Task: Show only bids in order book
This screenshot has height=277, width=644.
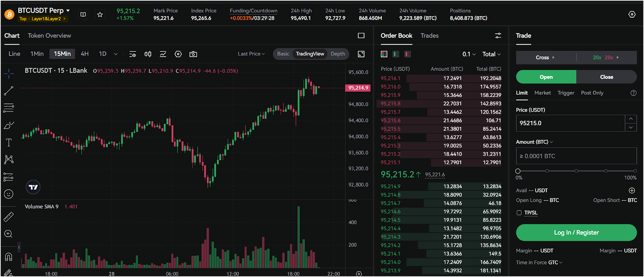Action: pyautogui.click(x=396, y=54)
